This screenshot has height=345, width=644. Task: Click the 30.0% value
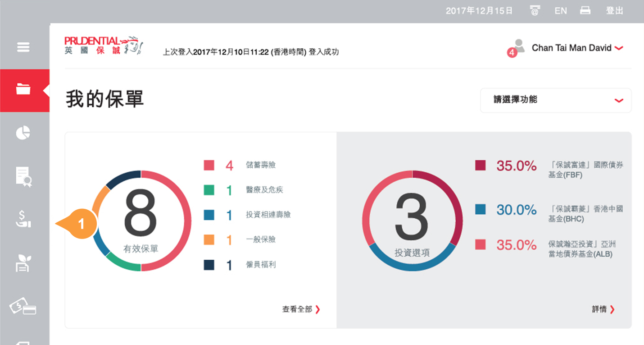pyautogui.click(x=517, y=210)
